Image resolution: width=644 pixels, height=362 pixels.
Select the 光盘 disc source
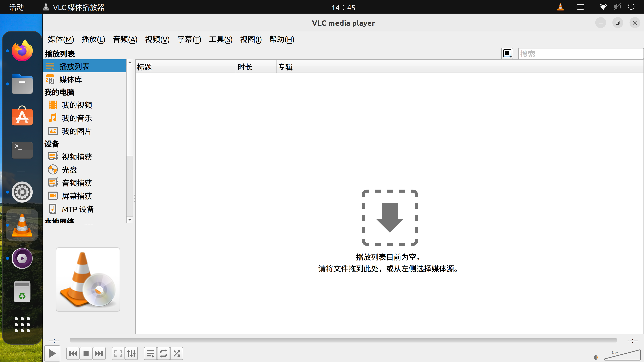[69, 170]
